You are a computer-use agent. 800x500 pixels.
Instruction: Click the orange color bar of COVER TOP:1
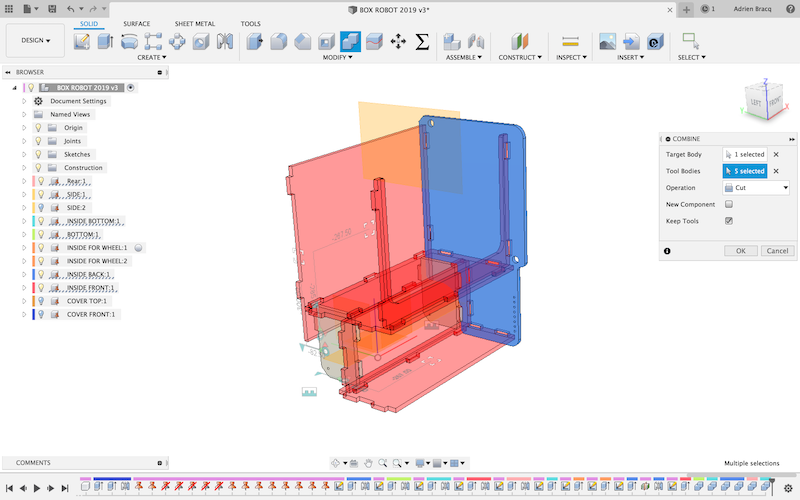click(x=33, y=301)
